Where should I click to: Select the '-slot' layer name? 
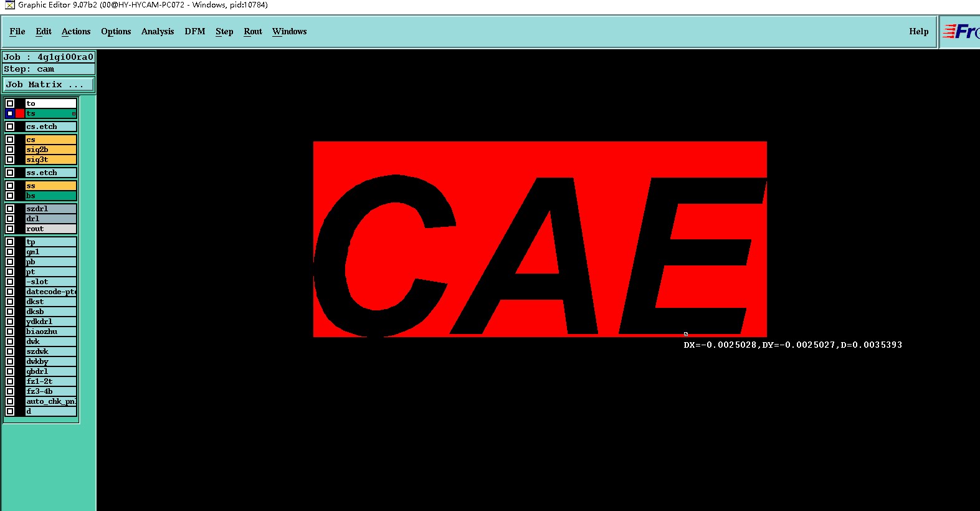[x=51, y=282]
